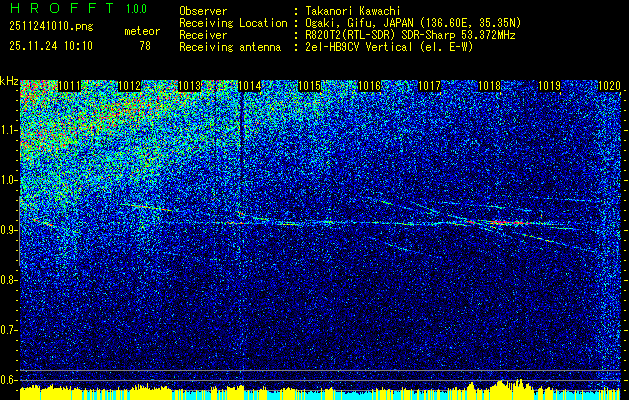Viewport: 629px width, 400px height.
Task: Click the 1015 time marker
Action: click(x=310, y=86)
